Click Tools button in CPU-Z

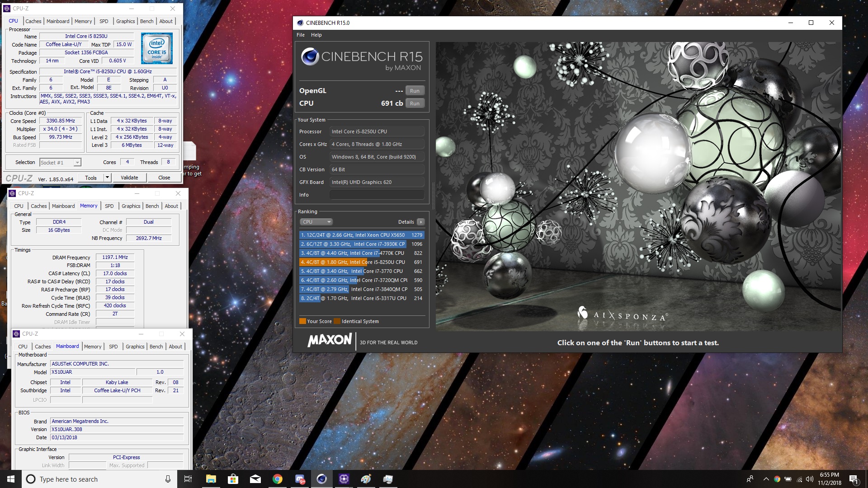pyautogui.click(x=91, y=178)
